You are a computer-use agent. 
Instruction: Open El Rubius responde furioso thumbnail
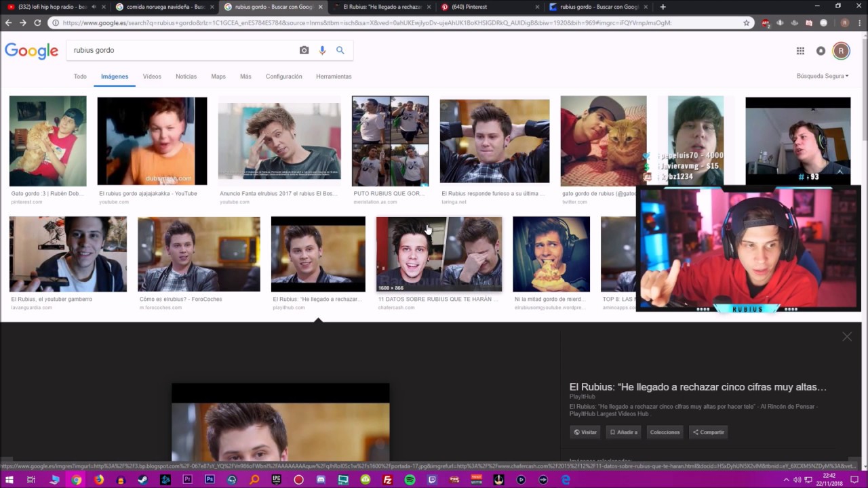pos(494,141)
